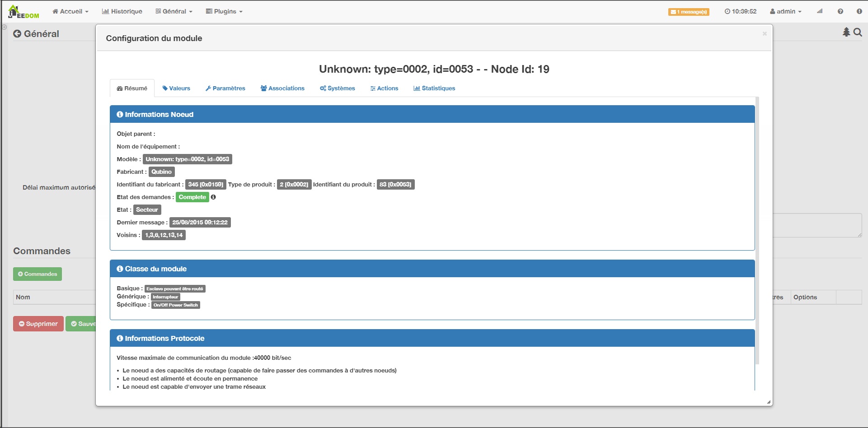This screenshot has width=868, height=428.
Task: Click the 'Esclave pouvant être routé' label
Action: coord(175,288)
